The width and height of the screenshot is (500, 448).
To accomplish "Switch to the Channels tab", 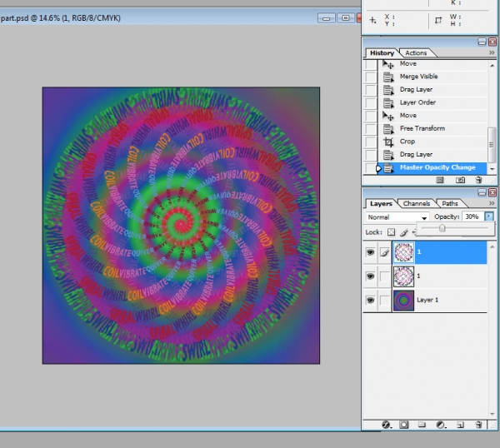I will (x=416, y=204).
